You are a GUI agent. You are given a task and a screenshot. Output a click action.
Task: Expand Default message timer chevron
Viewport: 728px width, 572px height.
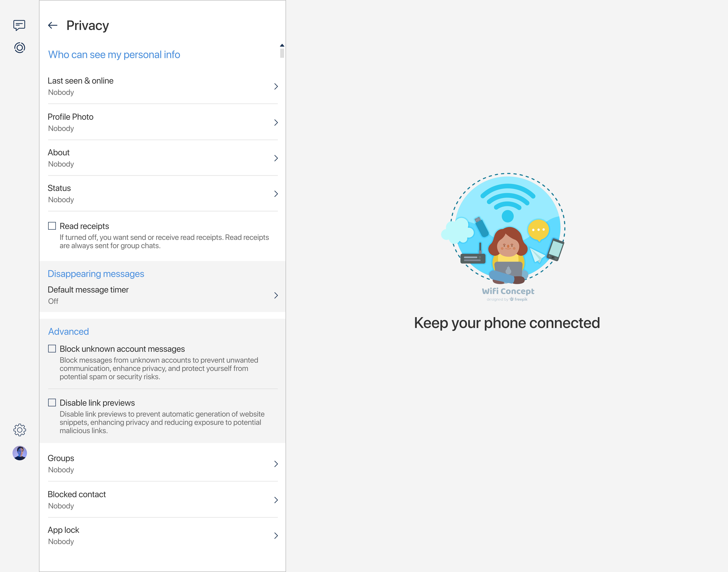tap(276, 295)
